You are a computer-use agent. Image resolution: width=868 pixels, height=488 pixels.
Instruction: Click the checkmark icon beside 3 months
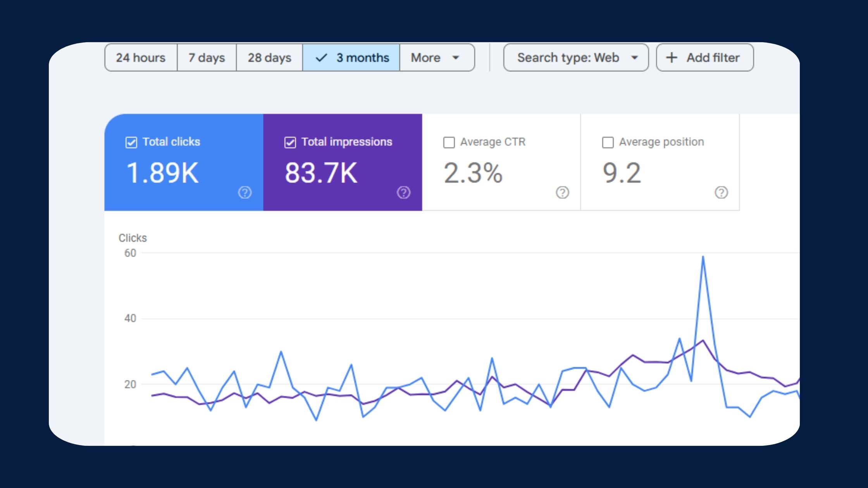321,58
